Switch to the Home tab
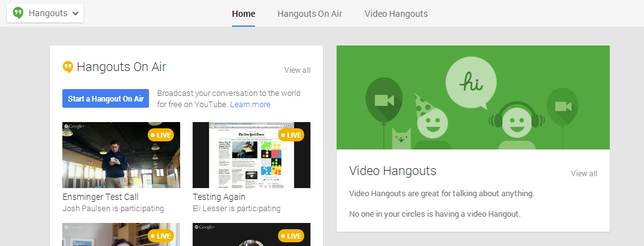Viewport: 644px width, 246px height. click(x=244, y=14)
